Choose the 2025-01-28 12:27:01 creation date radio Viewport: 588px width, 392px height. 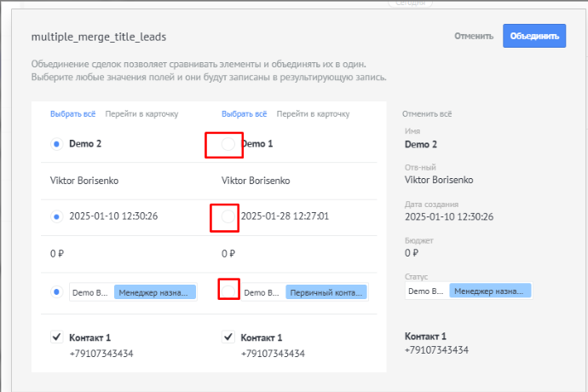click(x=228, y=216)
